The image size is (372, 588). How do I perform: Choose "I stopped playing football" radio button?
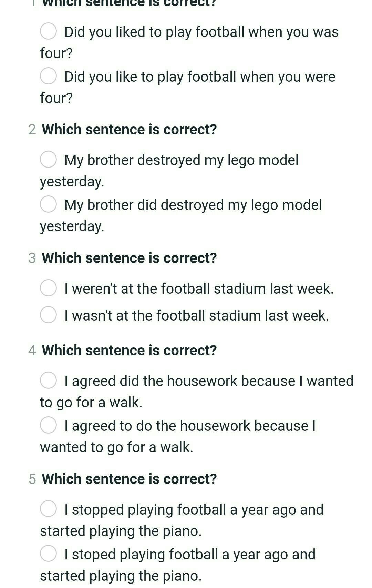click(48, 509)
